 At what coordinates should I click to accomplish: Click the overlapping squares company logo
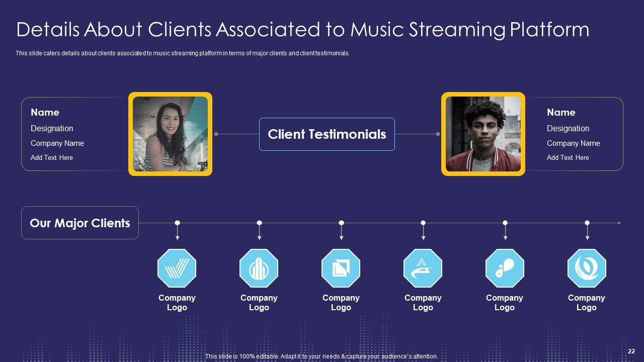click(341, 268)
